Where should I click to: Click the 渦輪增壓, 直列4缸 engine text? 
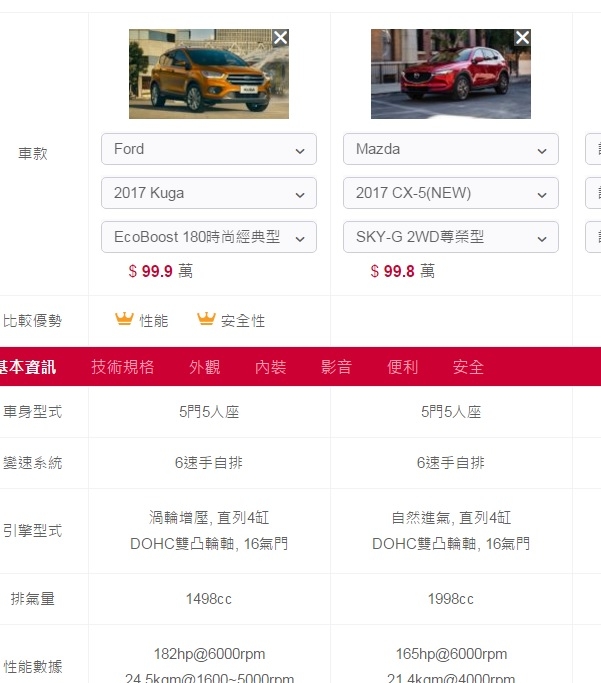tap(209, 517)
